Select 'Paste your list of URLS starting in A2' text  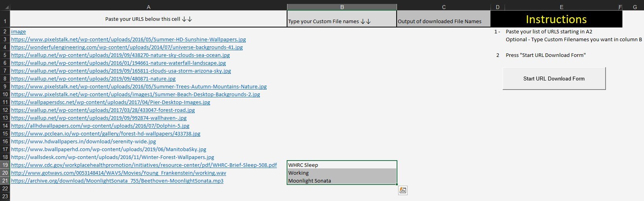click(549, 31)
